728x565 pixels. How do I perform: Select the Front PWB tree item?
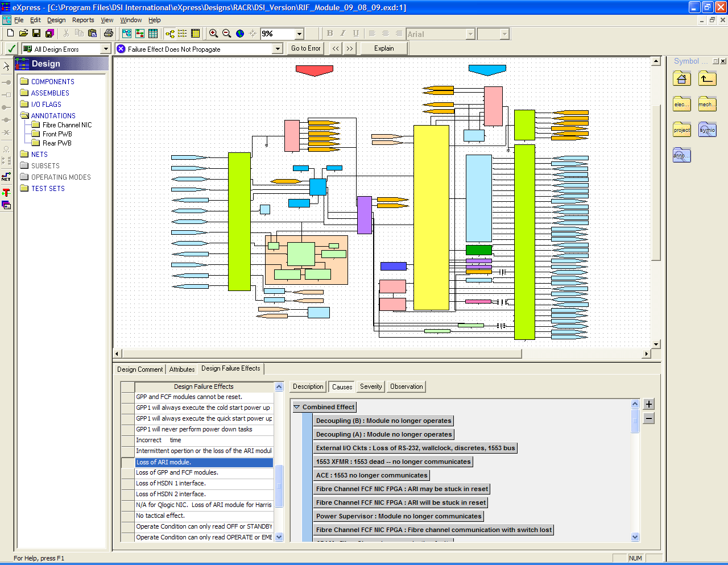(x=57, y=134)
